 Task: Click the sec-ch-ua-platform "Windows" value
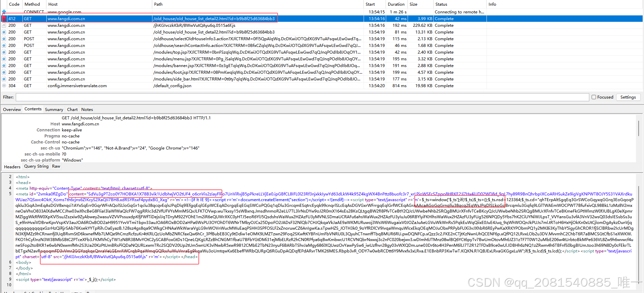72,160
